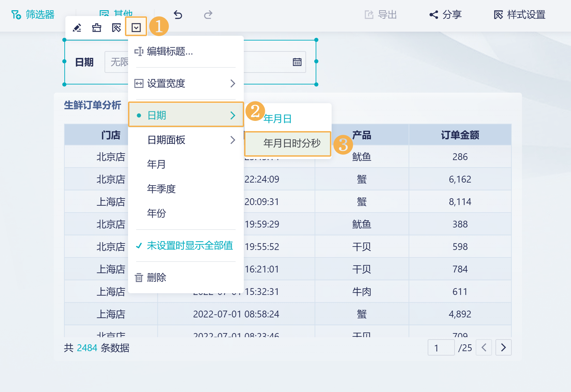This screenshot has width=571, height=392.
Task: Open the widget dropdown menu arrow icon
Action: [136, 27]
